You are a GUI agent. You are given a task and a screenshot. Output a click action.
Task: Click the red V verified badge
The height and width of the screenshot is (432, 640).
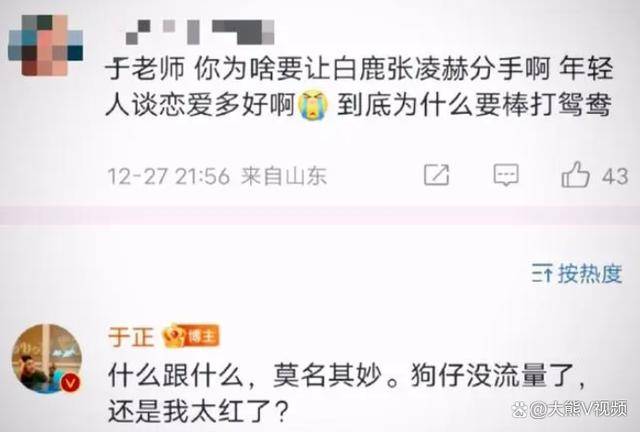70,383
